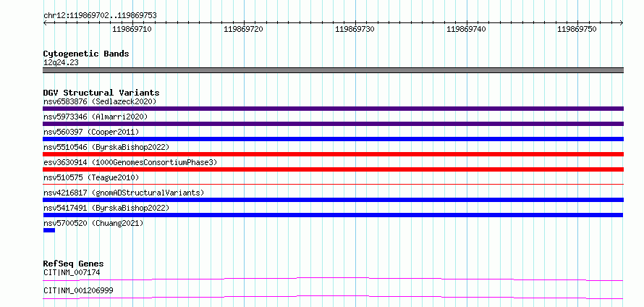Click the red bar for nsv5510546
The height and width of the screenshot is (307, 644).
pos(333,154)
